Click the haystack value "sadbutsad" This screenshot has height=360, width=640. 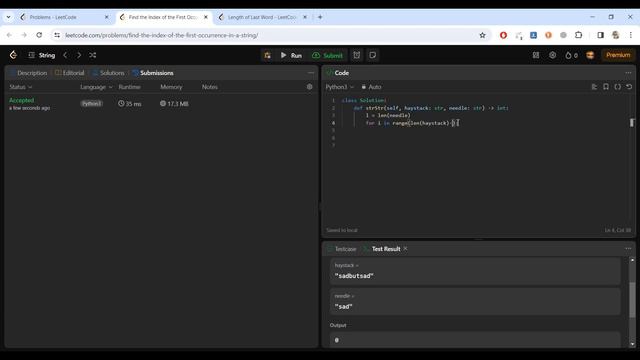click(354, 276)
